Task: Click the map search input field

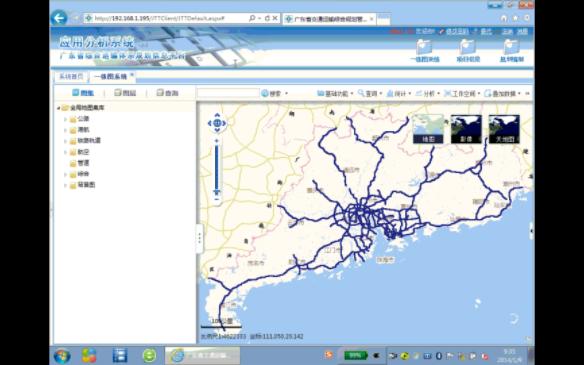Action: click(x=228, y=93)
